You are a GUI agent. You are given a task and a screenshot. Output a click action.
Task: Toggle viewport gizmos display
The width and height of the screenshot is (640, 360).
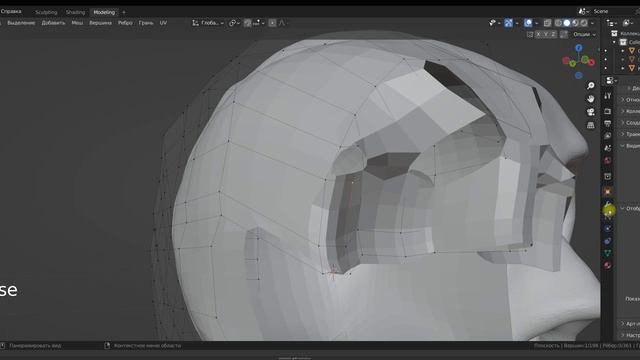509,23
